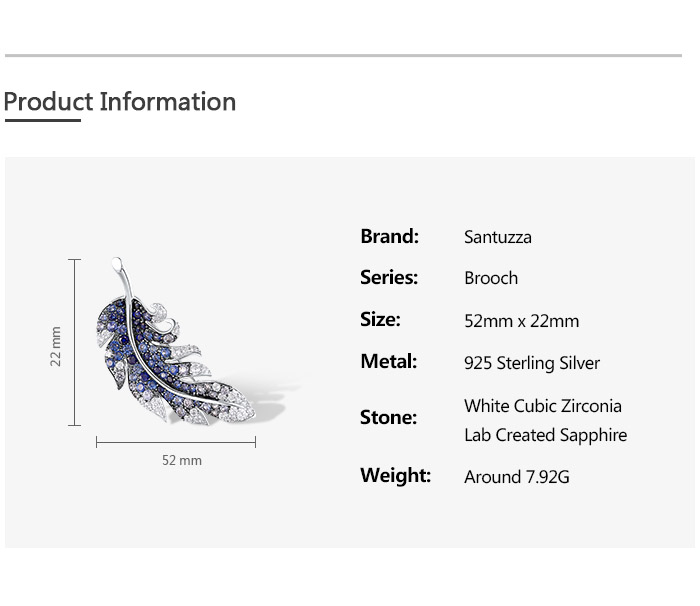Click the Product Information heading
Screen dimensions: 700x606
point(120,102)
